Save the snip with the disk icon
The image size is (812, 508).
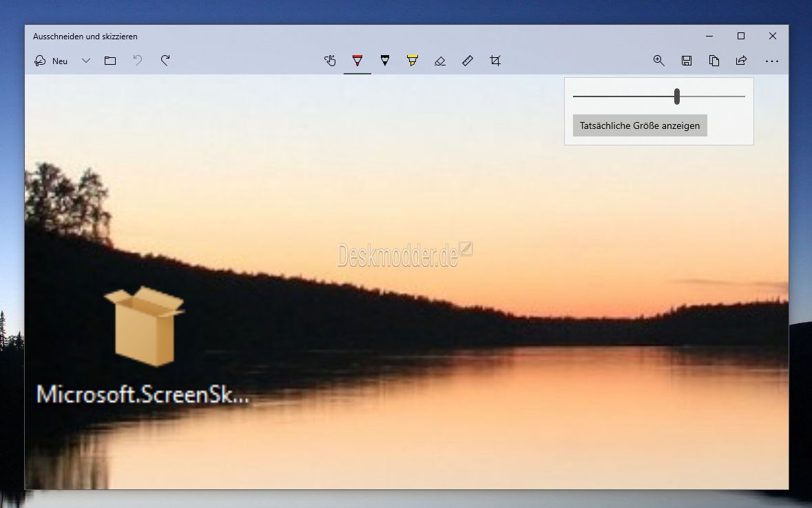click(x=687, y=61)
